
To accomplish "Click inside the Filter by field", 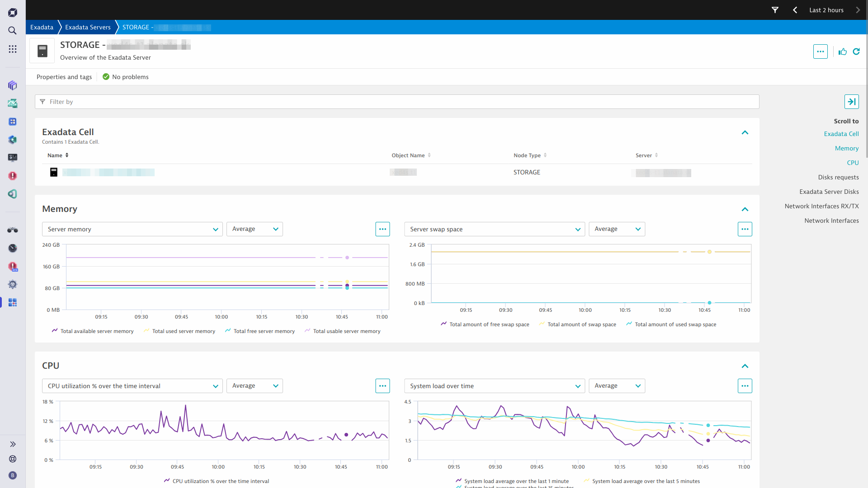I will click(181, 102).
